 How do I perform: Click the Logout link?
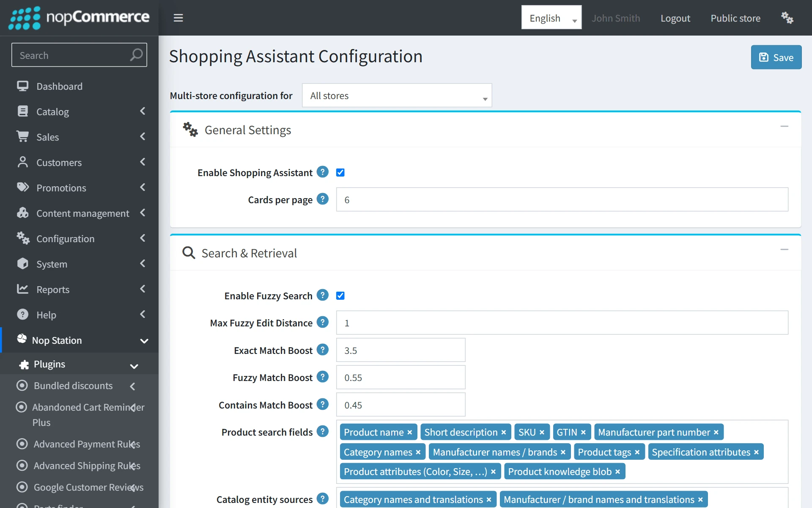coord(675,18)
